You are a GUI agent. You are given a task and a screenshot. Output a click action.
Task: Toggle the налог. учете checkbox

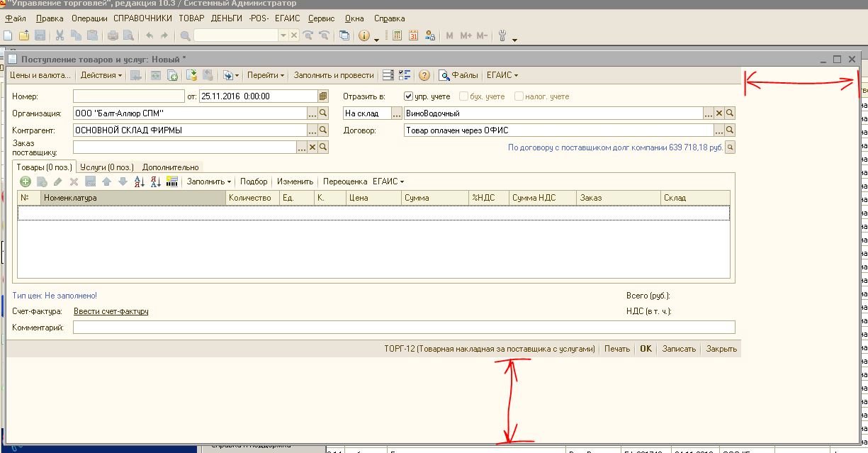point(519,96)
